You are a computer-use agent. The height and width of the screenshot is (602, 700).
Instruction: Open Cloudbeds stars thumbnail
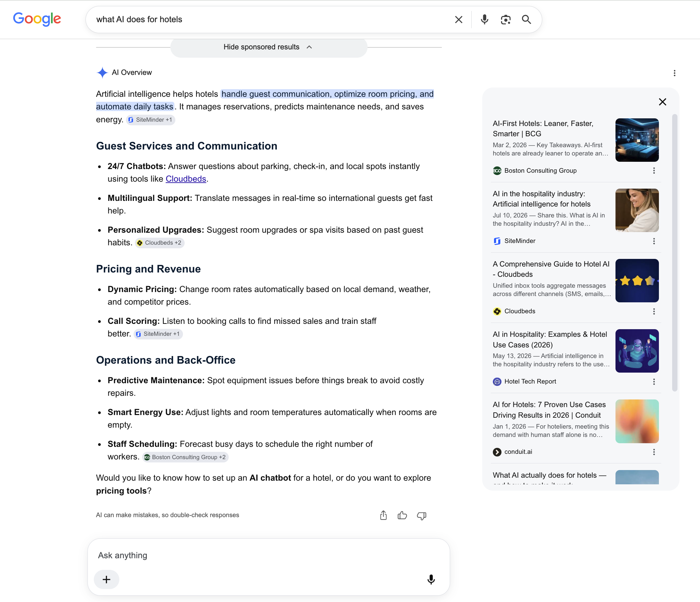click(x=637, y=280)
